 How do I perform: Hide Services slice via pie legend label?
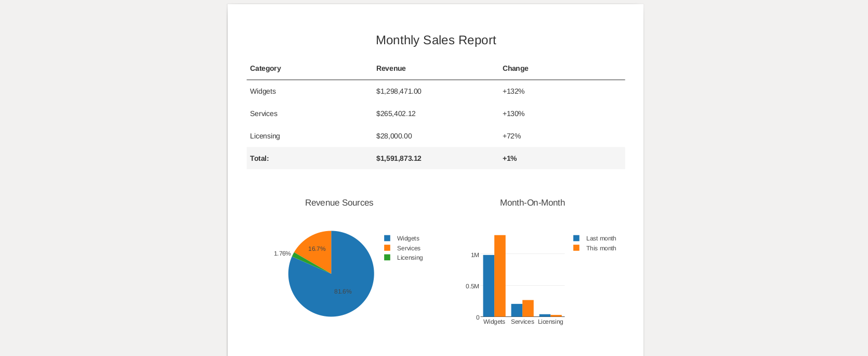click(409, 248)
